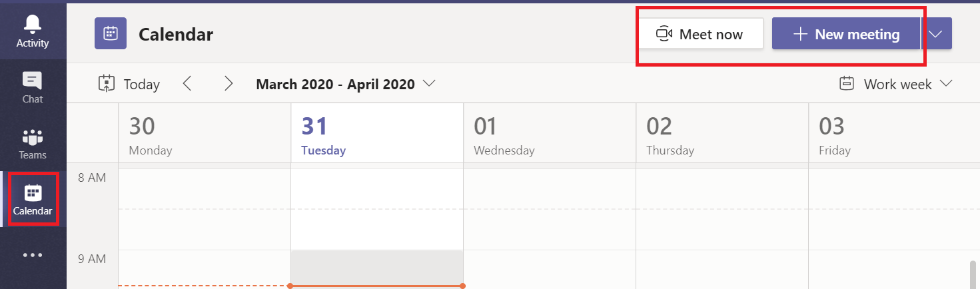Viewport: 980px width, 291px height.
Task: Go to previous week arrow
Action: 187,84
